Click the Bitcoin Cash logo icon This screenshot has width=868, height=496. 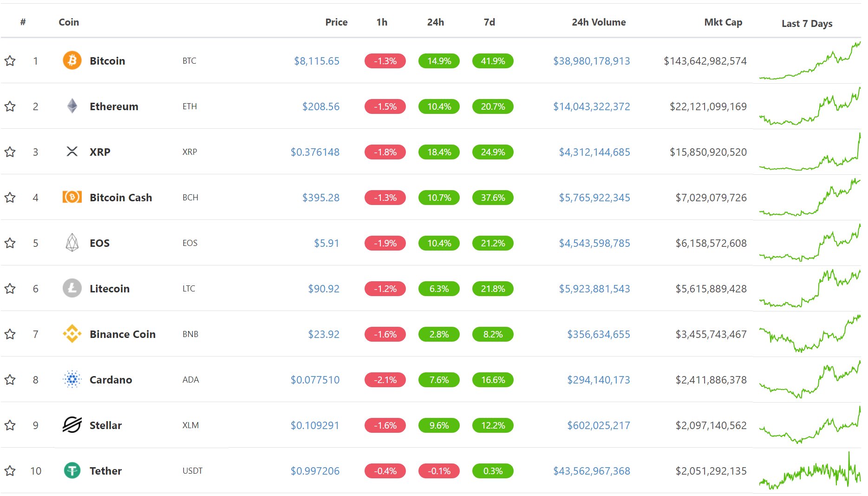(x=72, y=197)
